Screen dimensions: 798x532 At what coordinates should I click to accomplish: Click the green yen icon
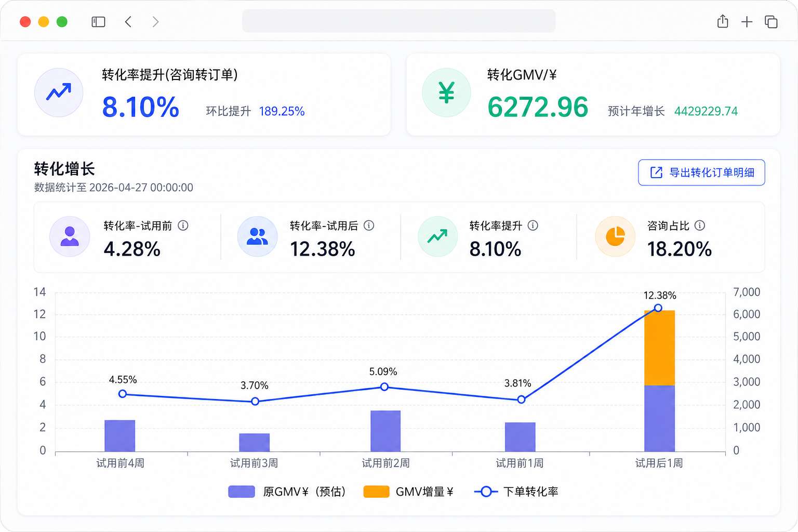click(446, 92)
